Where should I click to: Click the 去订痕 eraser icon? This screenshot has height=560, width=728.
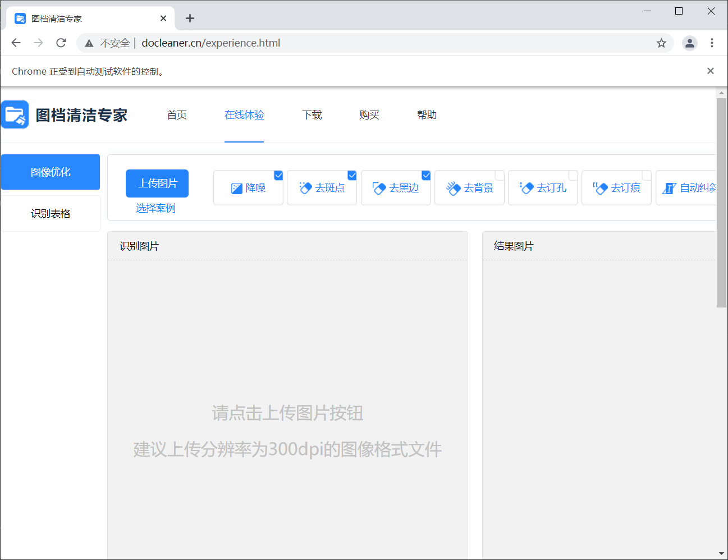point(601,188)
